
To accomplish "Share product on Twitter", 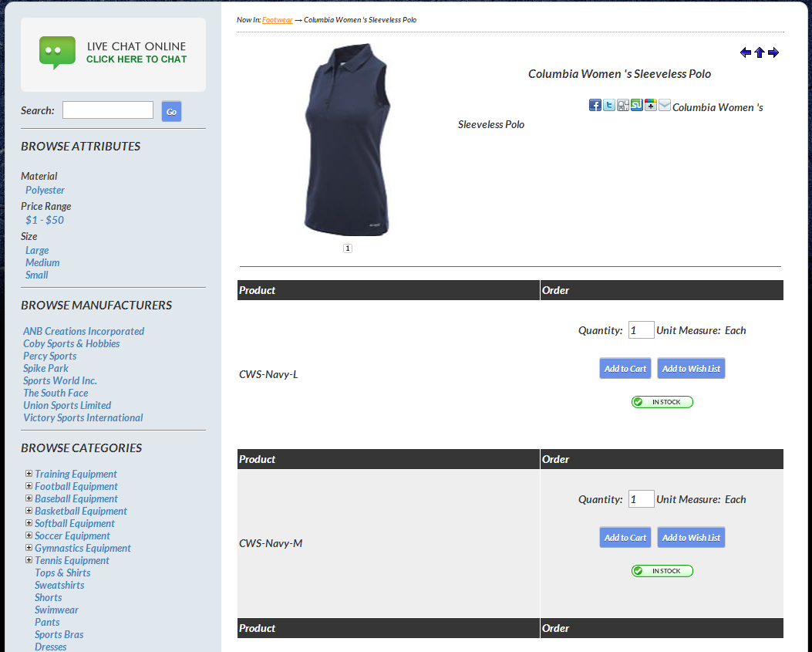I will point(609,105).
